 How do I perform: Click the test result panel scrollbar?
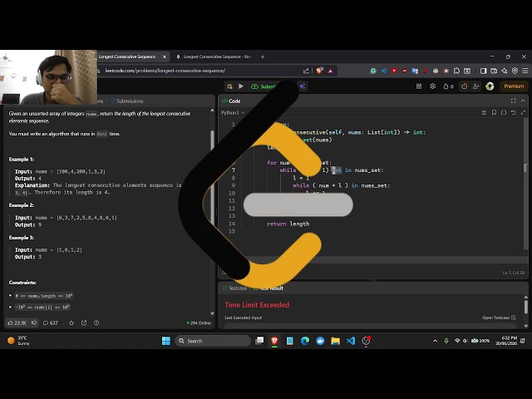click(525, 307)
